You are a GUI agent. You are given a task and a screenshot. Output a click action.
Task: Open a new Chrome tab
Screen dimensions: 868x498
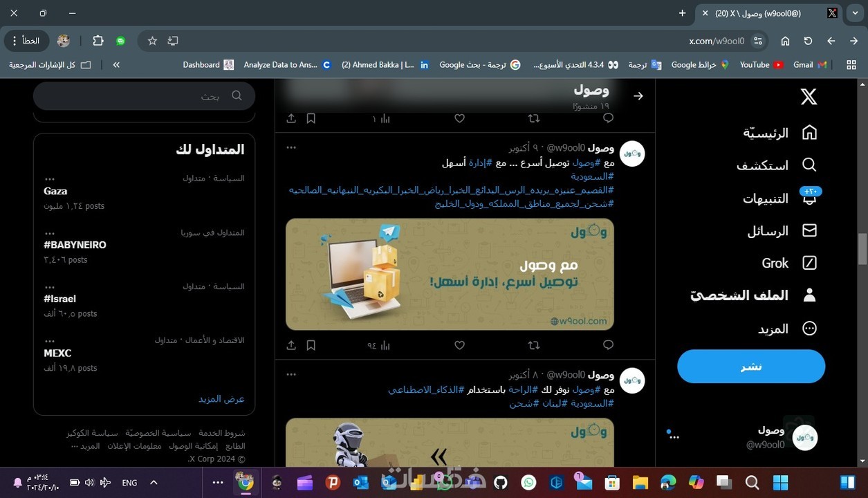point(683,13)
